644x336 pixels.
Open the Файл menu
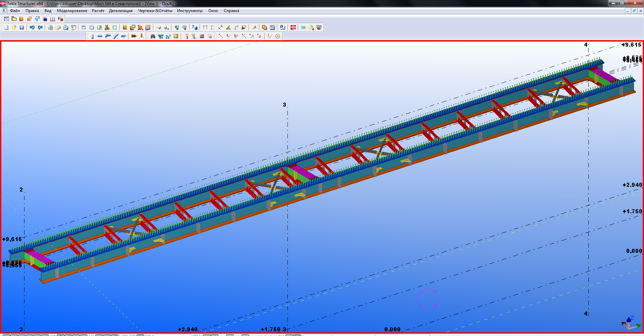click(15, 11)
